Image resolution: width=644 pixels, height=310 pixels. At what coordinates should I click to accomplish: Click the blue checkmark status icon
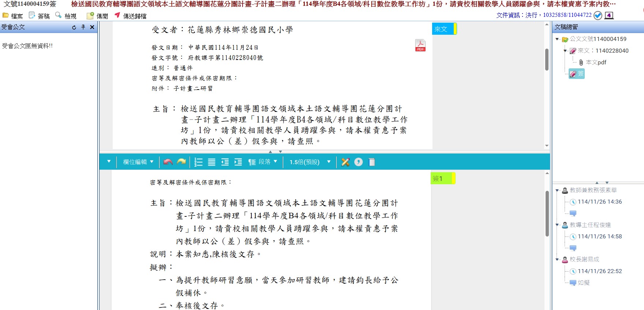pyautogui.click(x=598, y=15)
